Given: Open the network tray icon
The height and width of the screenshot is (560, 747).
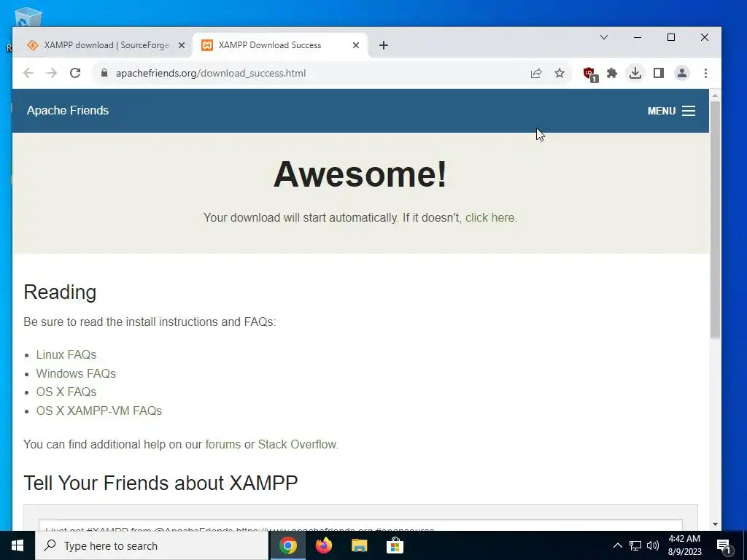Looking at the screenshot, I should pos(635,545).
